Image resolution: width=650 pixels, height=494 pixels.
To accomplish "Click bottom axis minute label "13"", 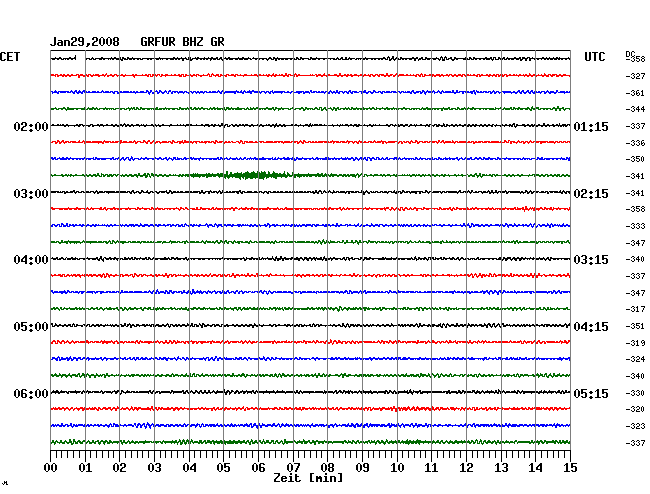I will coord(501,468).
